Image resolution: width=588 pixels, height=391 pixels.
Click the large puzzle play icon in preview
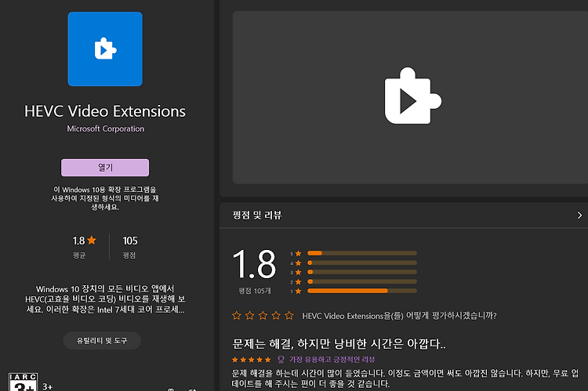point(413,96)
